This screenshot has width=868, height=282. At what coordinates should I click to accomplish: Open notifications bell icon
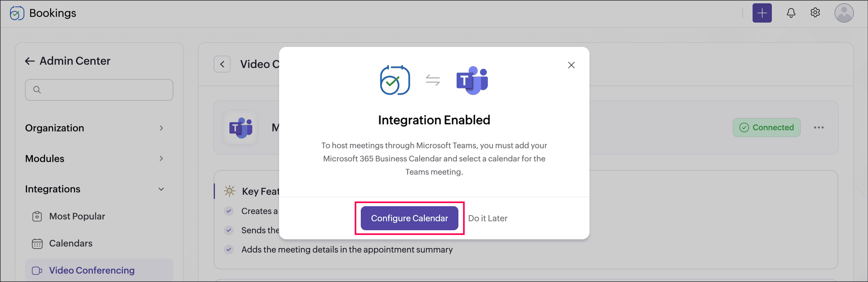coord(791,13)
